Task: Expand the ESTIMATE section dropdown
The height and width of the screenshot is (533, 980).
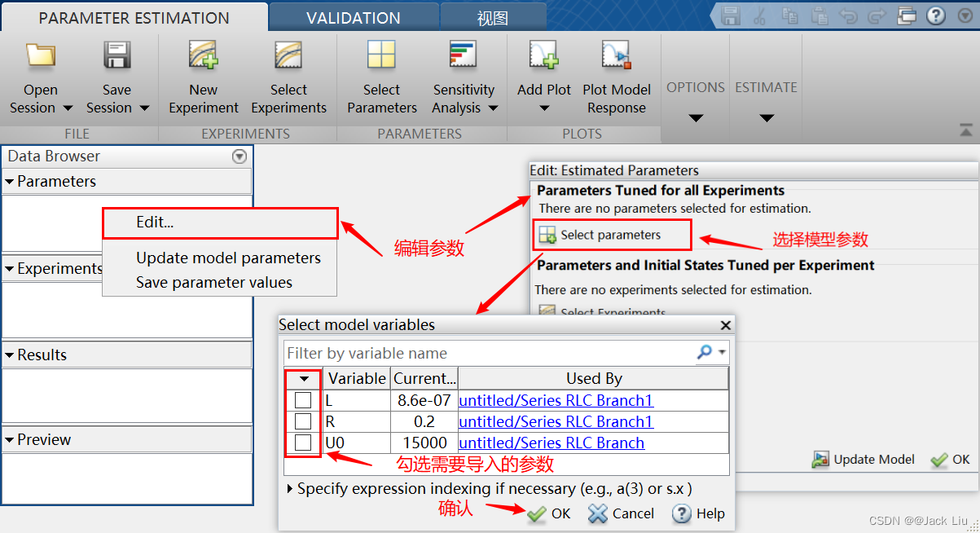Action: pos(767,118)
